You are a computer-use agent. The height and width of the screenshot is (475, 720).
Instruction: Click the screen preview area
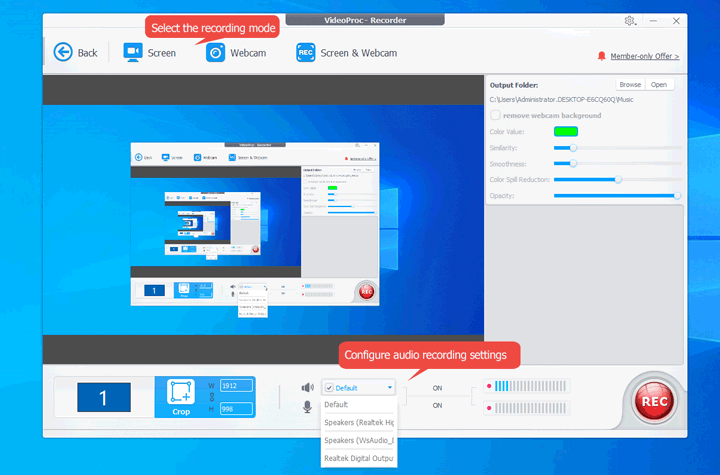point(263,220)
